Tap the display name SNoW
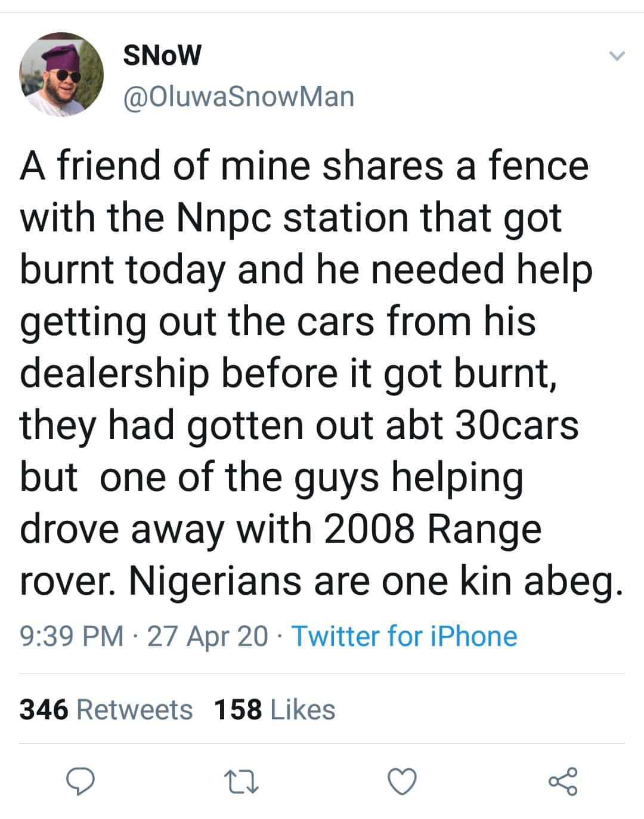 [x=162, y=55]
